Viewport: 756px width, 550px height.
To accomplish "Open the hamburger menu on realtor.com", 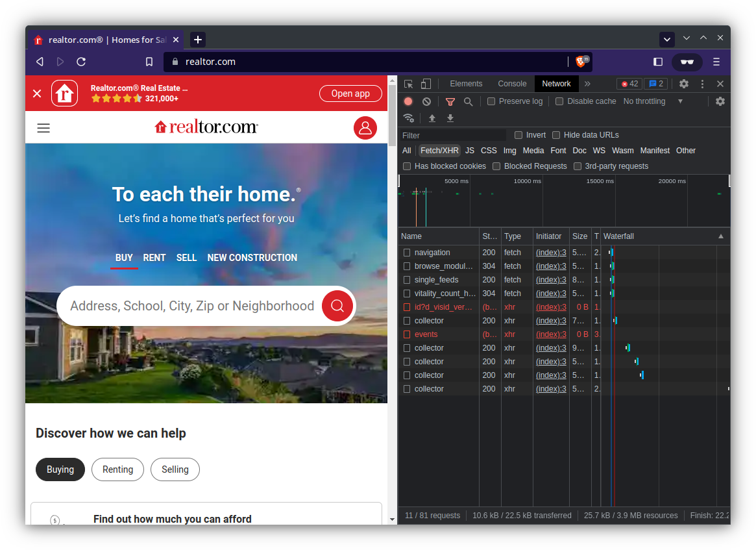I will pos(43,128).
